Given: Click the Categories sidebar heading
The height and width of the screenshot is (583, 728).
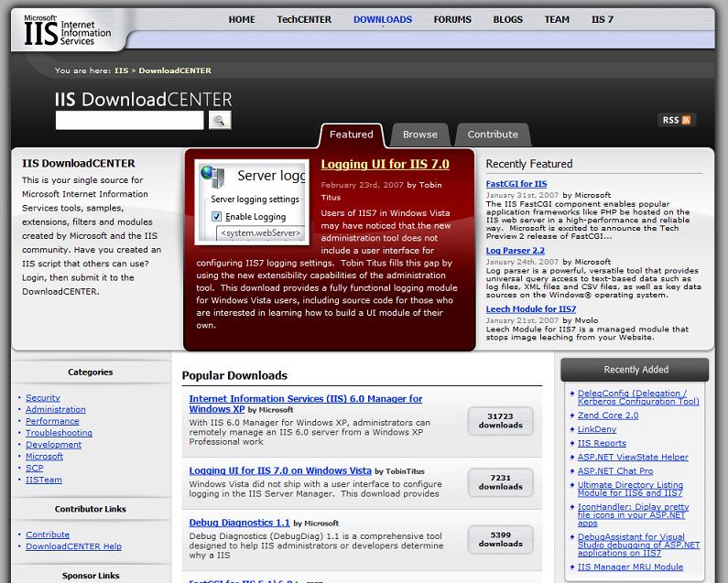Looking at the screenshot, I should coord(90,372).
